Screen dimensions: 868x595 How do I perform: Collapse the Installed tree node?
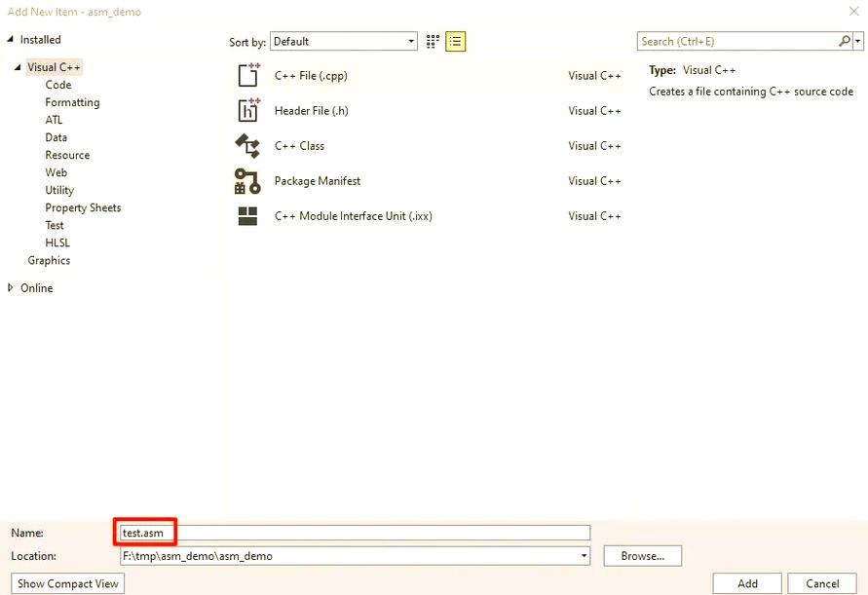[10, 39]
